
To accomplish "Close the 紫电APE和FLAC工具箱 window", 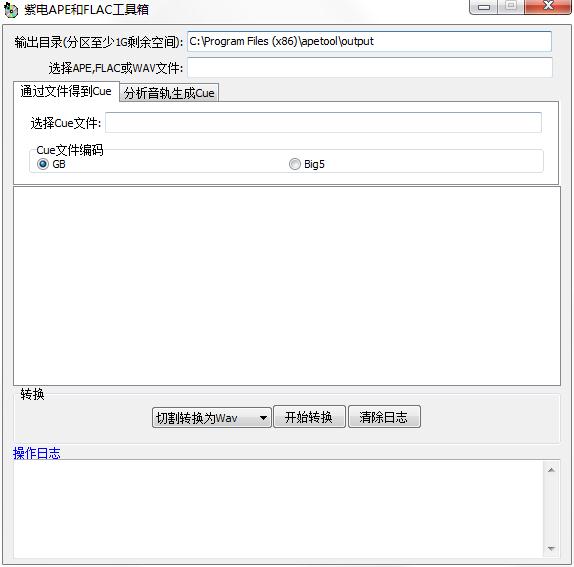I will [x=548, y=6].
